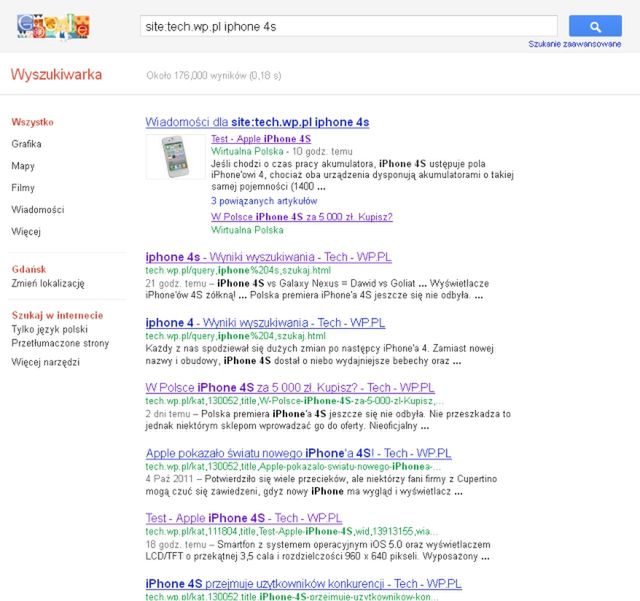The height and width of the screenshot is (601, 640).
Task: Open '3 powiązanych artykułów' link
Action: [264, 201]
